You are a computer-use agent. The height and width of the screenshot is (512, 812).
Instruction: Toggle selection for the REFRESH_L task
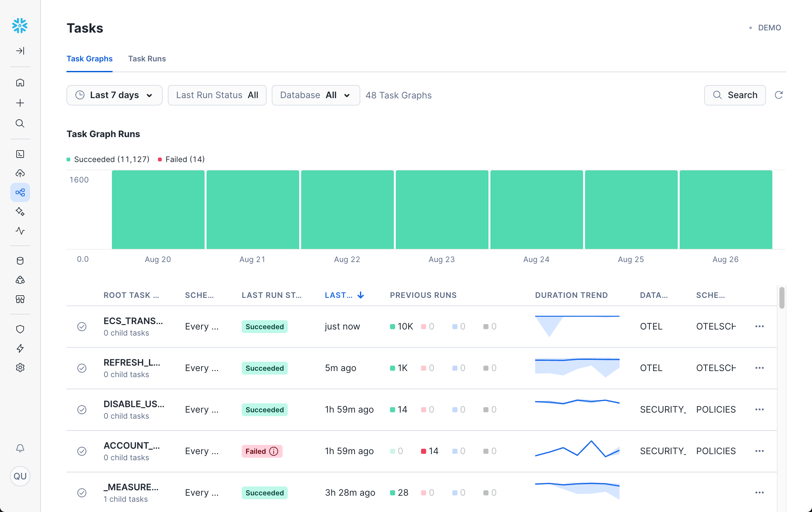[x=82, y=368]
